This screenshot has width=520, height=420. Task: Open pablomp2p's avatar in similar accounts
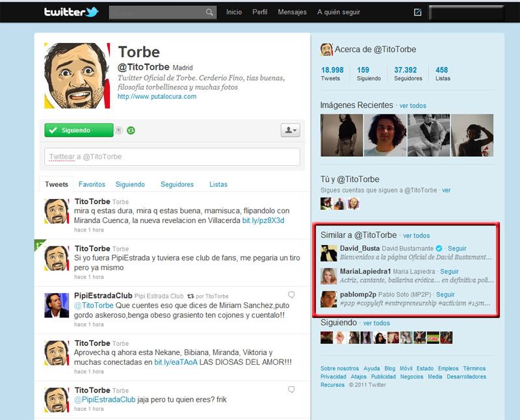point(329,299)
